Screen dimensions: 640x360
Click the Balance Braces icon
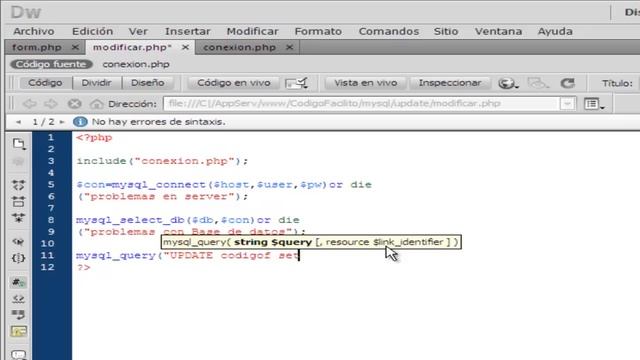pos(18,258)
